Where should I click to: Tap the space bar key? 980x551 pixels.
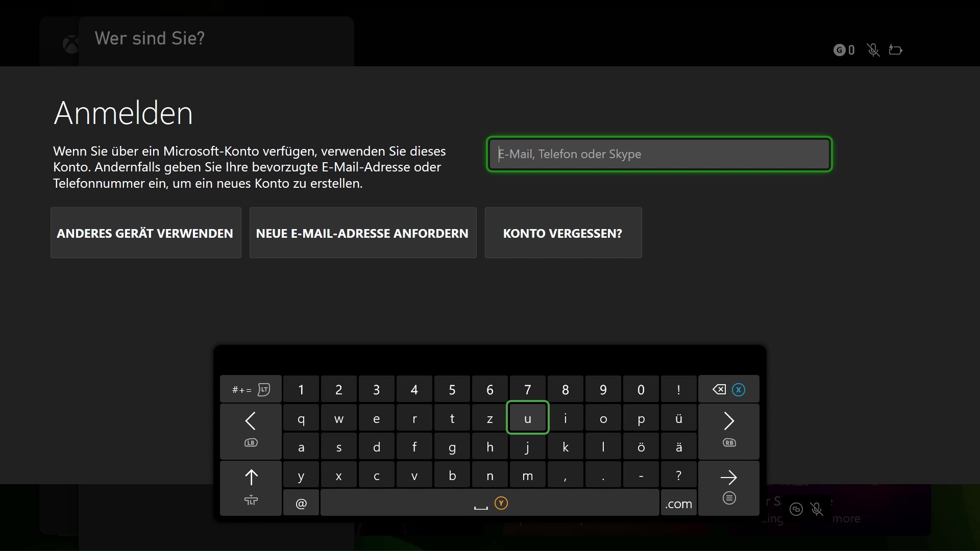click(x=490, y=503)
